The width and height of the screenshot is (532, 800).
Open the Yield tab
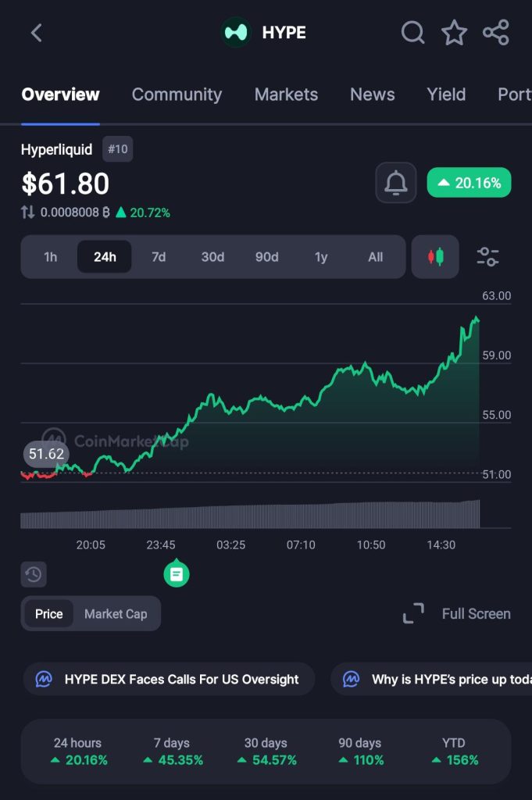[x=446, y=95]
